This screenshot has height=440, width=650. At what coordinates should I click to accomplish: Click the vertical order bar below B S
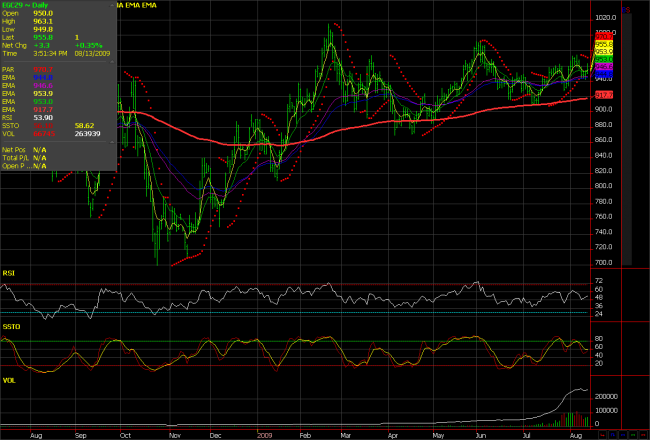(627, 139)
